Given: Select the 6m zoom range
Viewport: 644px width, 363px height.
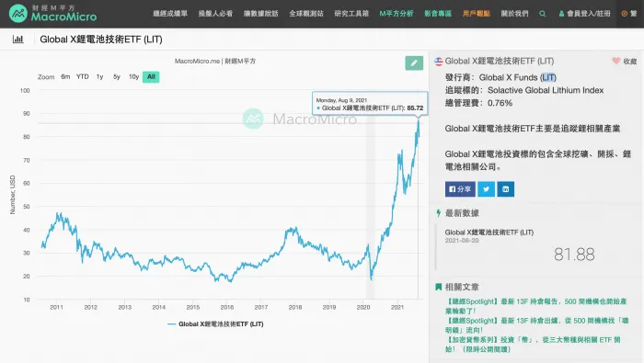Looking at the screenshot, I should (65, 76).
